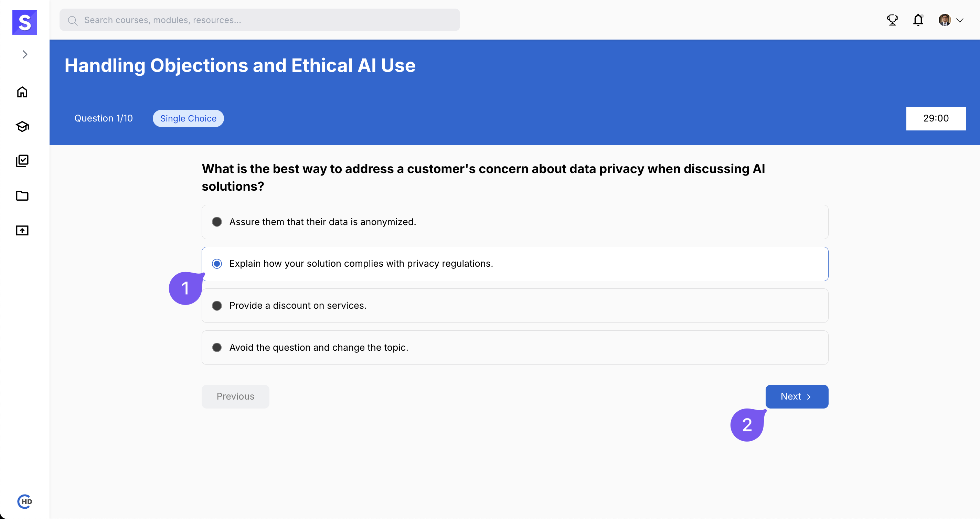Open the Home sidebar icon
This screenshot has height=519, width=980.
[22, 92]
